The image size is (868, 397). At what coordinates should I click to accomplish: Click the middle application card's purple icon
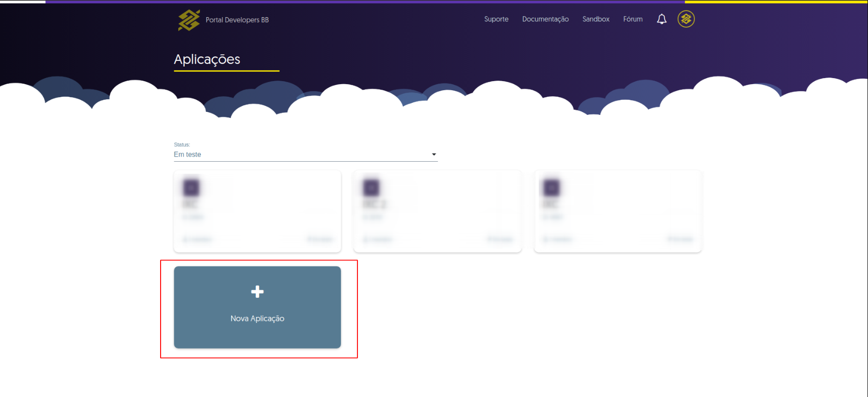pyautogui.click(x=371, y=188)
